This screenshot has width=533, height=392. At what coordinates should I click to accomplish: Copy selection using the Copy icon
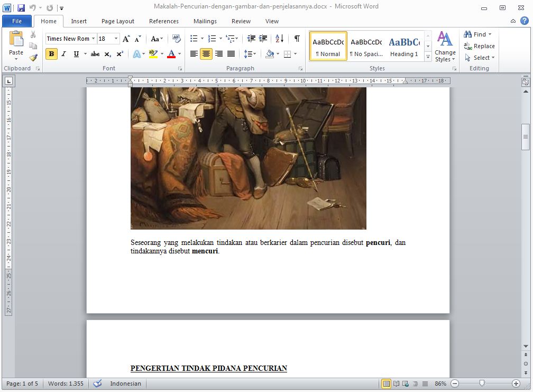[33, 45]
